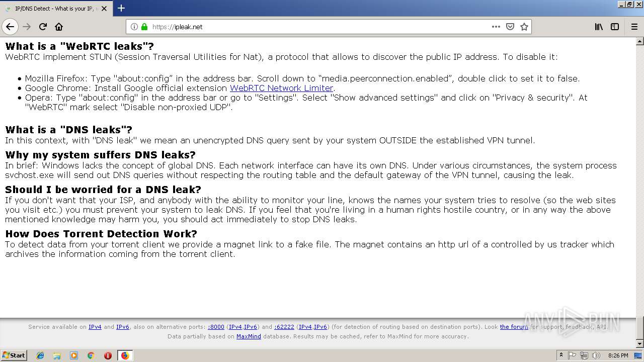This screenshot has height=362, width=644.
Task: Open the MaxMind database link
Action: [x=249, y=336]
